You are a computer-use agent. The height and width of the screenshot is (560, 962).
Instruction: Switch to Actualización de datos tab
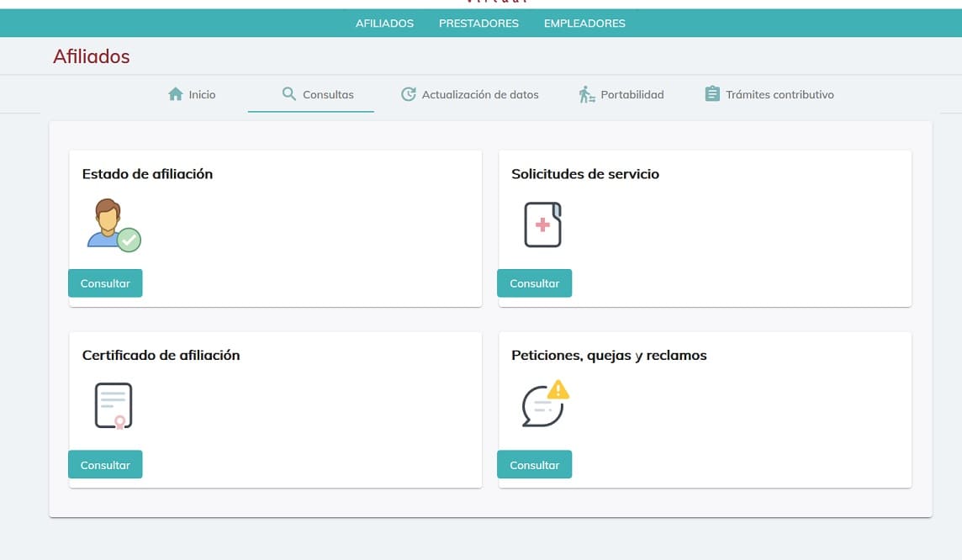click(x=470, y=94)
